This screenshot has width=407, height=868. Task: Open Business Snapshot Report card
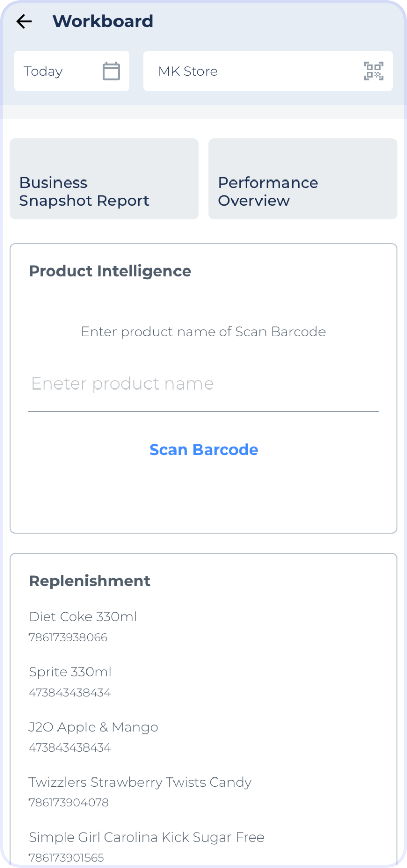(104, 179)
